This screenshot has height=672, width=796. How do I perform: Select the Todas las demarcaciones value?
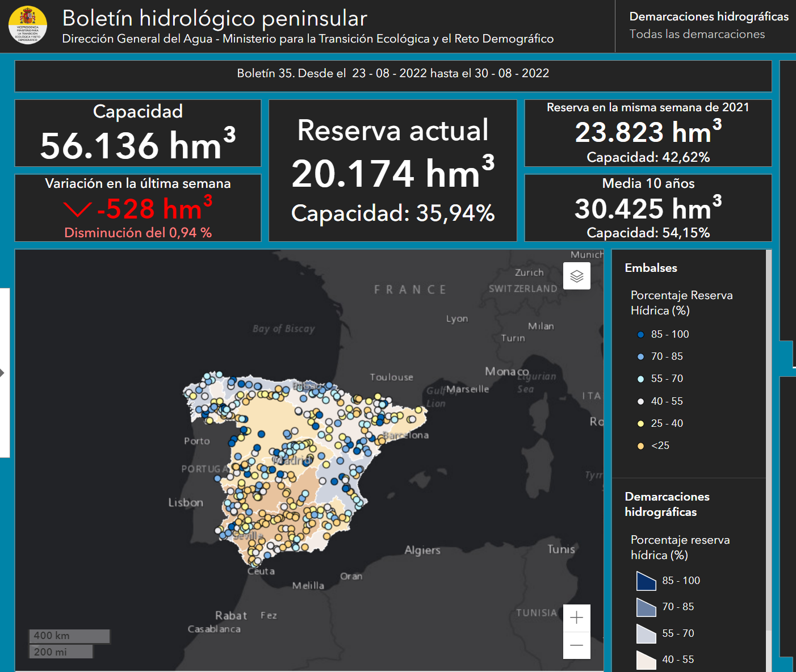(x=697, y=35)
